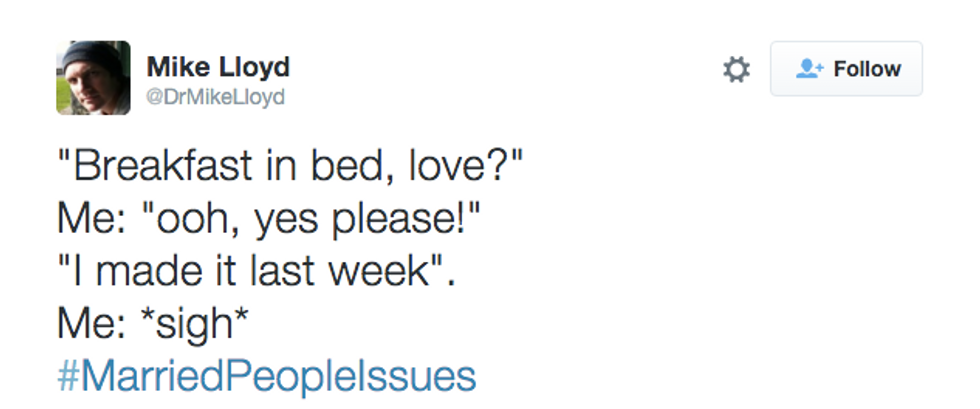980x409 pixels.
Task: Click the gear icon beside Follow
Action: 737,69
